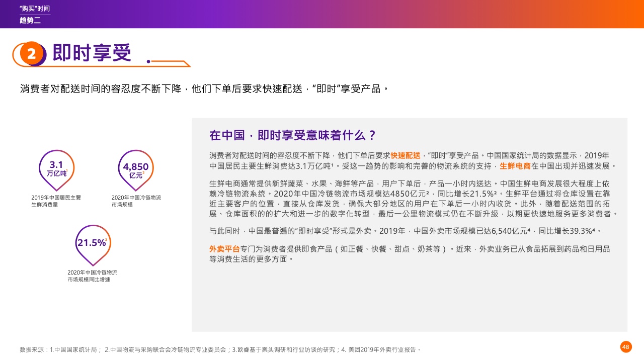Click the orange page number 48 circle

[626, 347]
